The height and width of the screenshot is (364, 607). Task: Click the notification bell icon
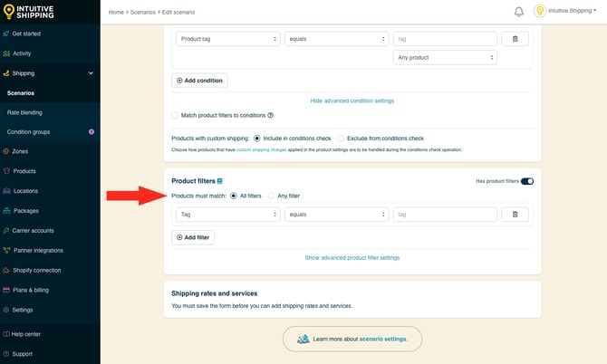pyautogui.click(x=519, y=12)
